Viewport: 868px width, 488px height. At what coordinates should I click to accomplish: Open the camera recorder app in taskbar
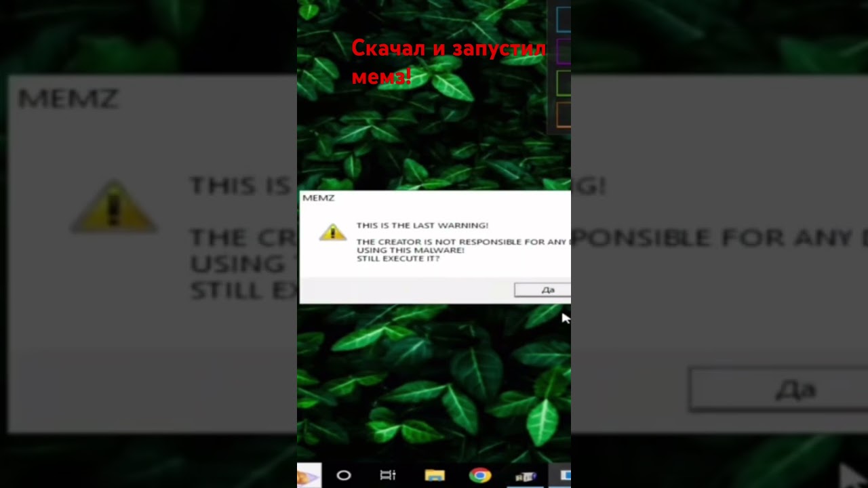526,476
